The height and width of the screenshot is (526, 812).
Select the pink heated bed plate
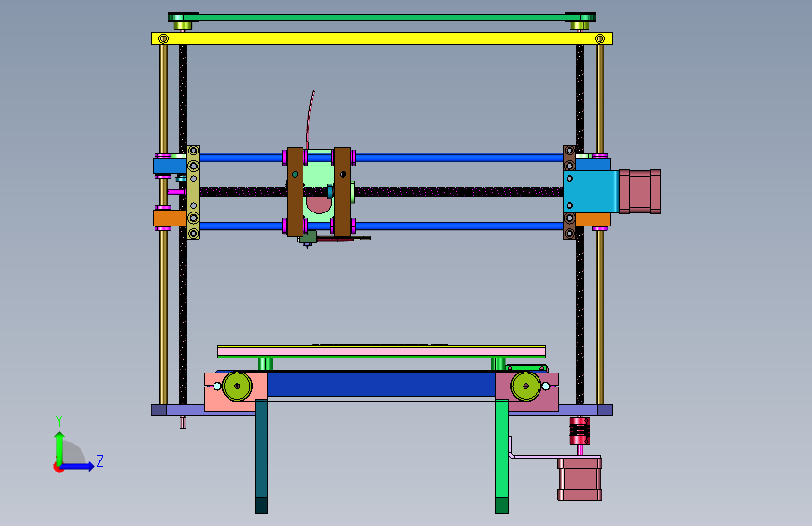[381, 352]
